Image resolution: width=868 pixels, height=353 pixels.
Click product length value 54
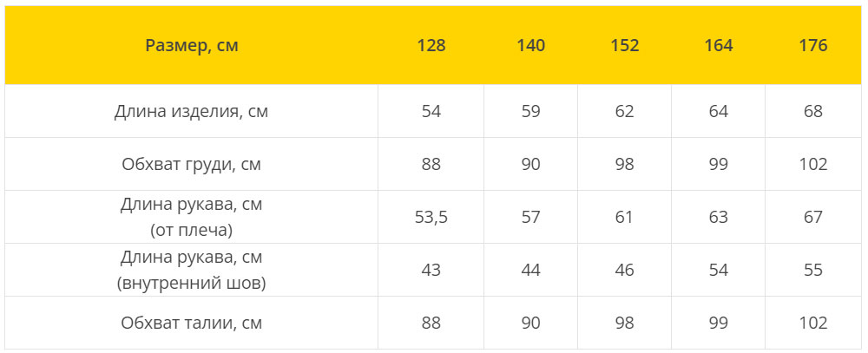(x=431, y=112)
